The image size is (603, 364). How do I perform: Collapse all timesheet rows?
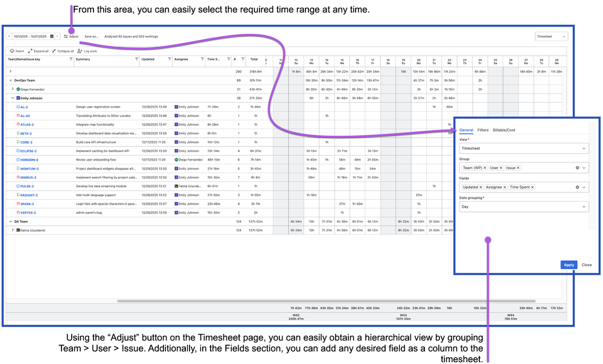point(63,51)
